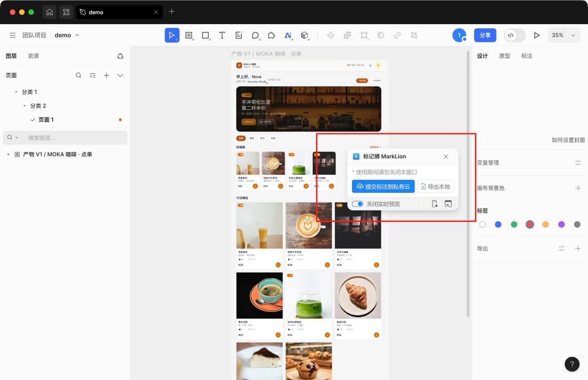
Task: Expand the 产物 V1 / MOKA 咖啡 layer
Action: pyautogui.click(x=8, y=154)
